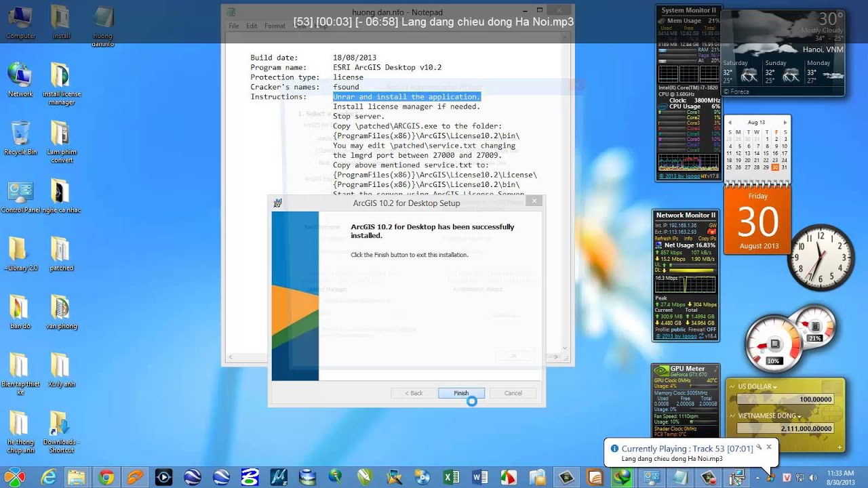Show hidden system tray icons
This screenshot has height=488, width=868.
tap(757, 478)
